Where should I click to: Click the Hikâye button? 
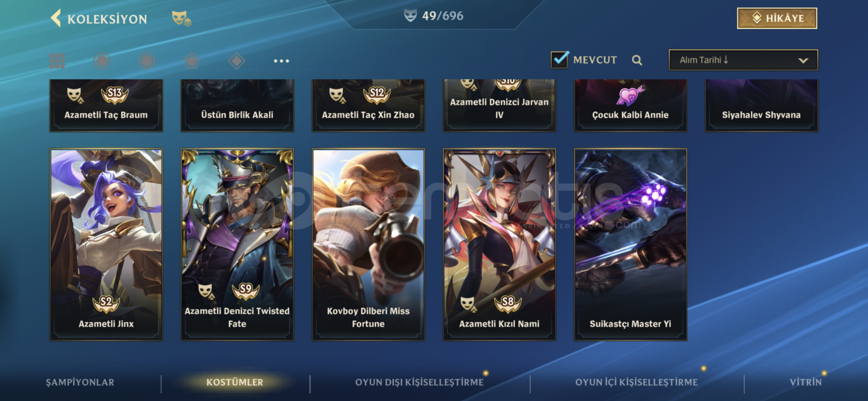click(x=777, y=18)
